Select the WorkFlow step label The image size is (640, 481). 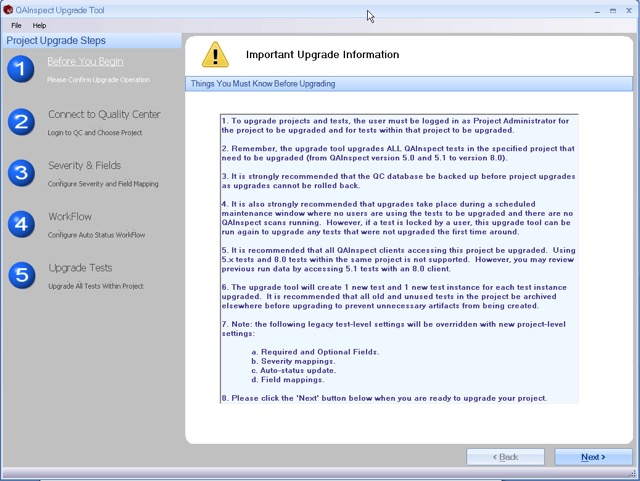pos(70,216)
